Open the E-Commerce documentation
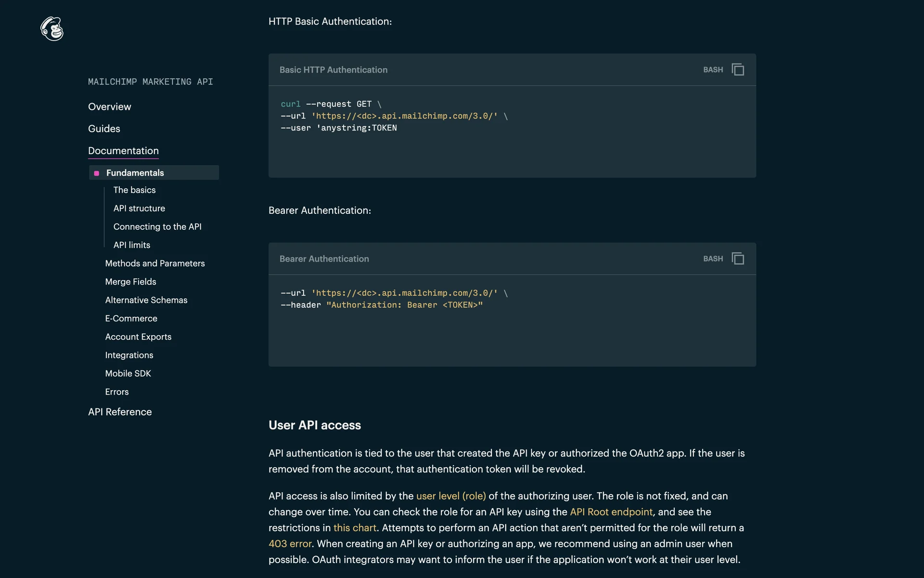The height and width of the screenshot is (578, 924). (131, 318)
